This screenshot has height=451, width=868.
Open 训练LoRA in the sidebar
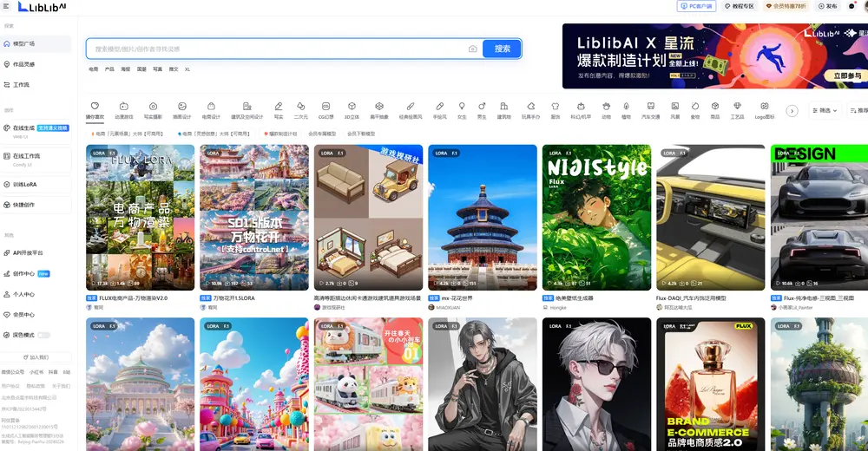24,185
